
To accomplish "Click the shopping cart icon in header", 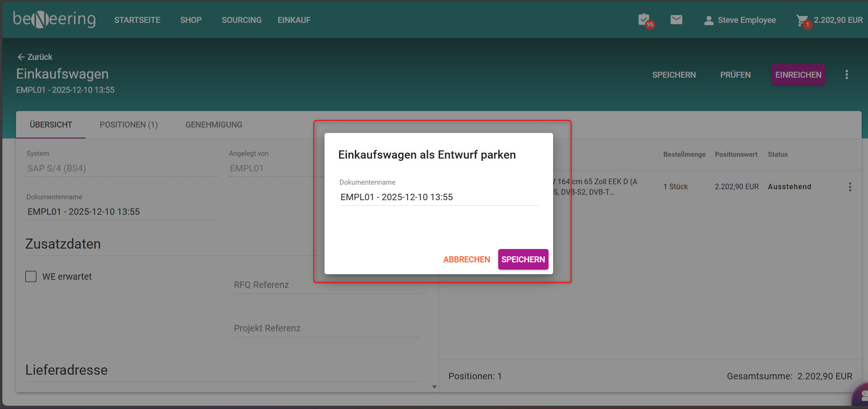I will [x=802, y=20].
